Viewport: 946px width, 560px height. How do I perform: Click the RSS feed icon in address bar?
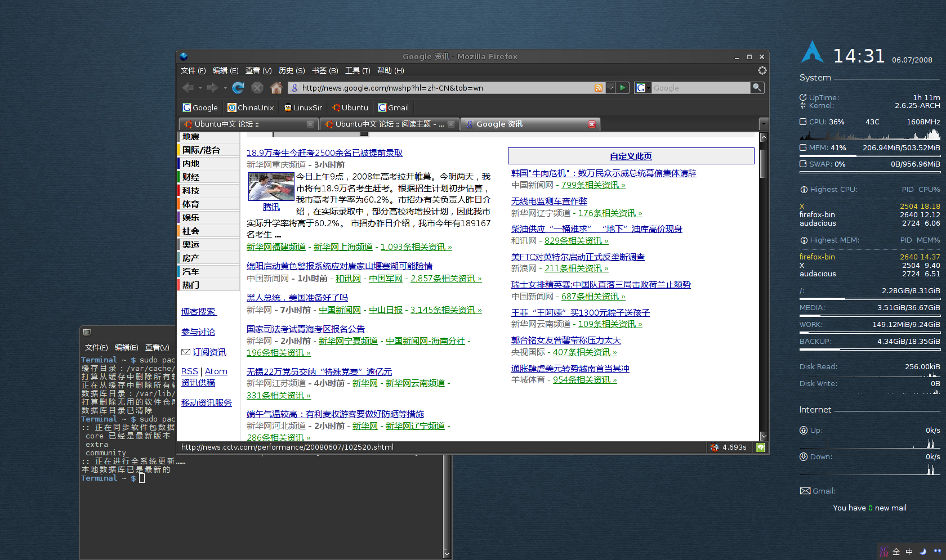tap(598, 88)
